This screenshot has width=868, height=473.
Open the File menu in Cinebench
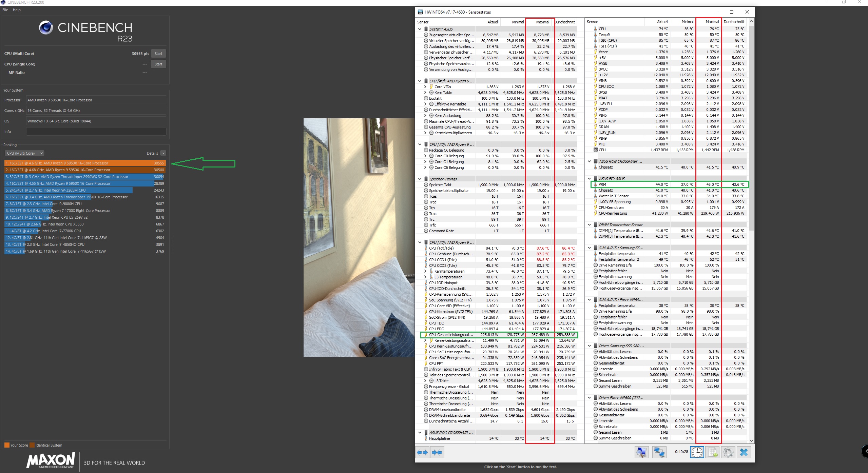(5, 10)
